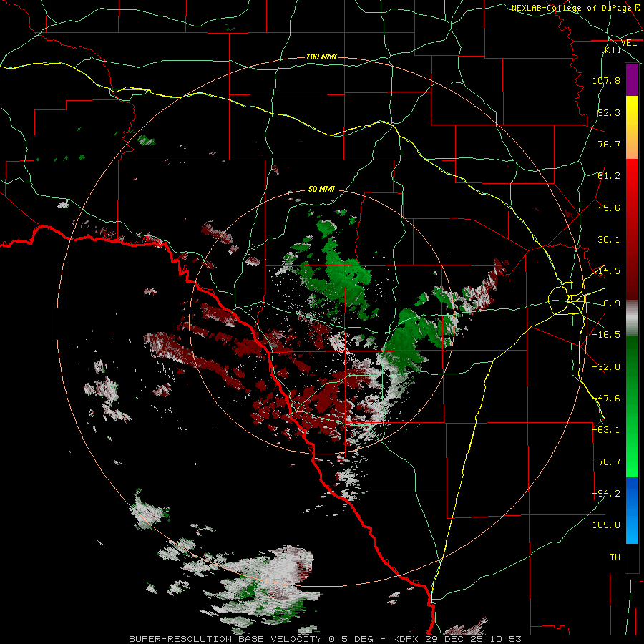The width and height of the screenshot is (644, 644).
Task: Click the bottom caption SUPER-RESOLUTION BASE VELOCITY
Action: 225,639
